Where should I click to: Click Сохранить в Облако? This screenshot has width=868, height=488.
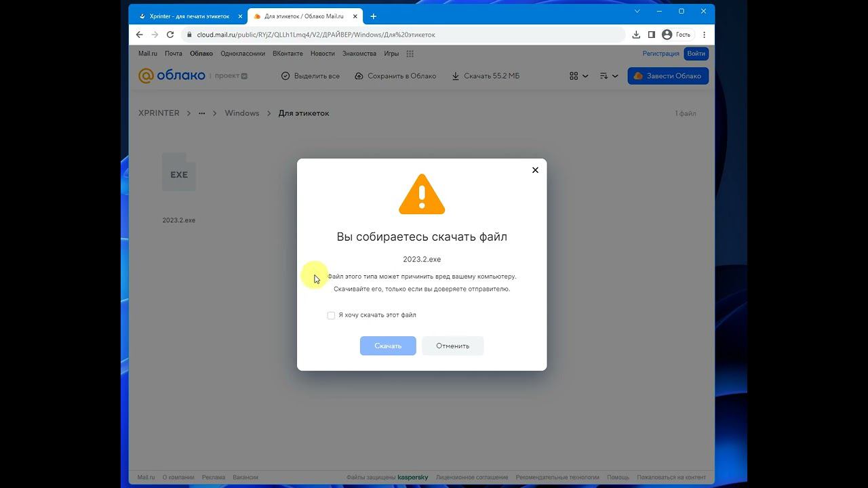pyautogui.click(x=395, y=76)
